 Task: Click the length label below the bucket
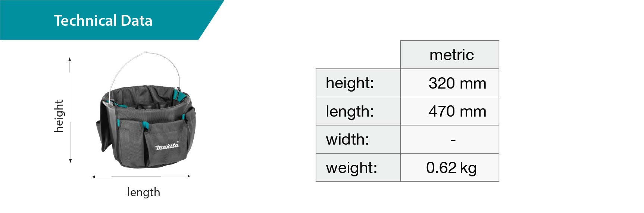[x=144, y=192]
